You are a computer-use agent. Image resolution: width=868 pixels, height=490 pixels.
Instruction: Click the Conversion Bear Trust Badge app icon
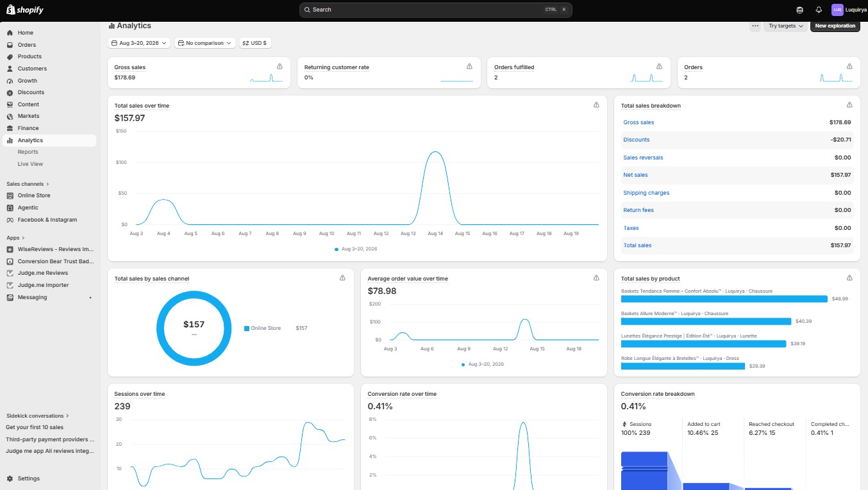click(x=10, y=261)
